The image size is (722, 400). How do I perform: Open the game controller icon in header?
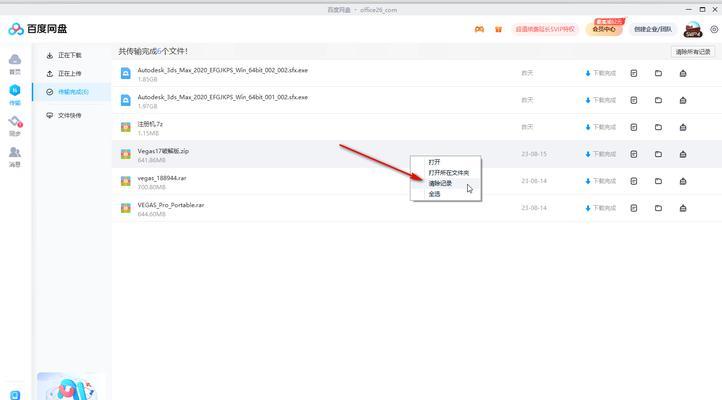pyautogui.click(x=479, y=29)
